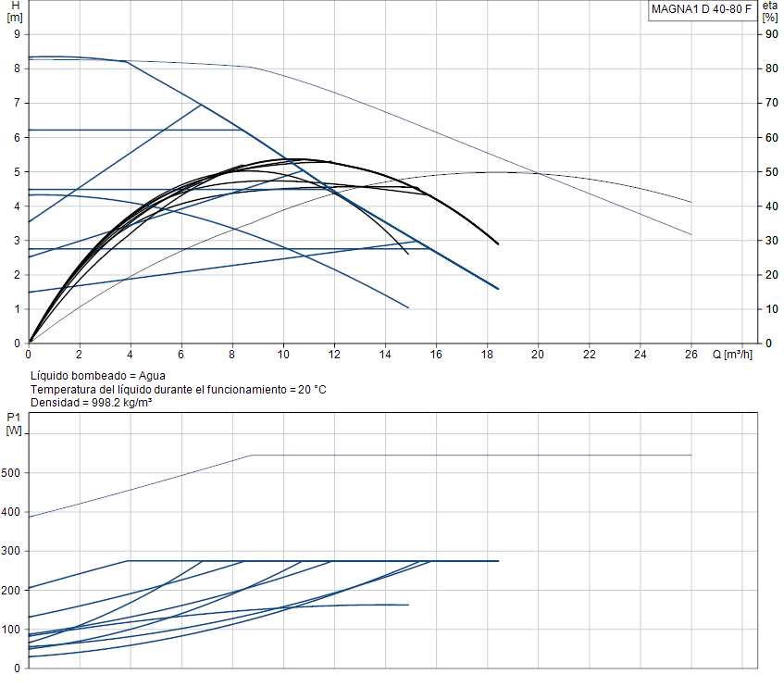Click the eta [%] axis label
The image size is (784, 687).
pos(770,11)
